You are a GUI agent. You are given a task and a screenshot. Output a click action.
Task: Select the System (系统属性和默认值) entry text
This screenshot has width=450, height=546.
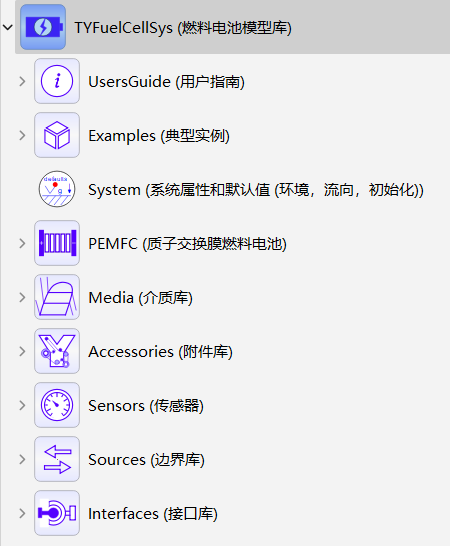(x=256, y=190)
